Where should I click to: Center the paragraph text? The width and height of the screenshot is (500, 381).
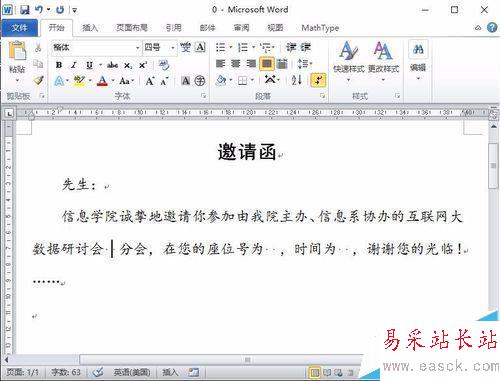pyautogui.click(x=236, y=63)
